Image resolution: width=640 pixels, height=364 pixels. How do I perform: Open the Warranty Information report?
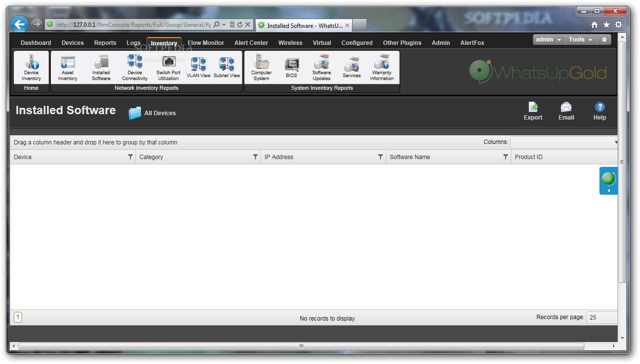[382, 68]
